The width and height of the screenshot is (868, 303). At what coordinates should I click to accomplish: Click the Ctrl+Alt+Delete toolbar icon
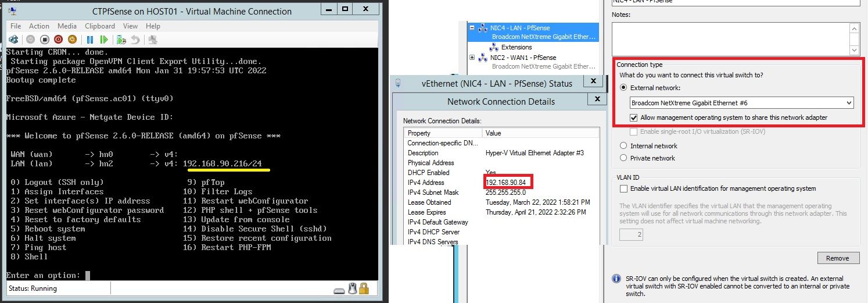[14, 40]
